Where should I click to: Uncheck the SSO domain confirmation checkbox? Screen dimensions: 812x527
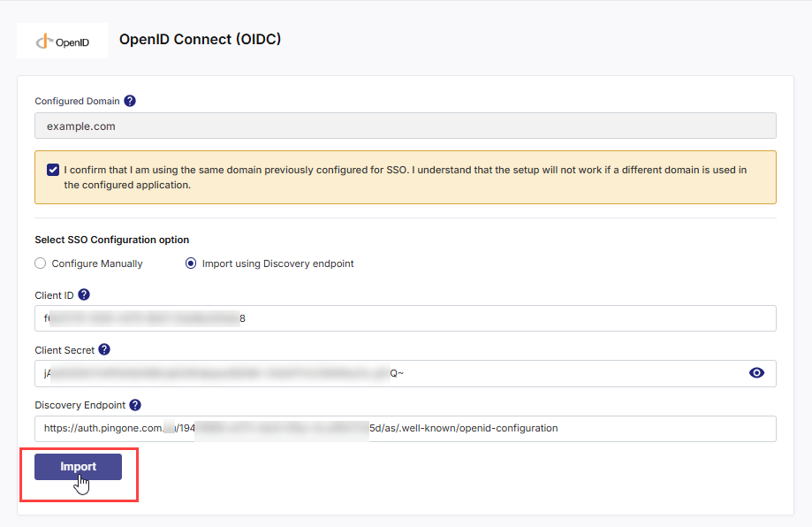pos(53,169)
